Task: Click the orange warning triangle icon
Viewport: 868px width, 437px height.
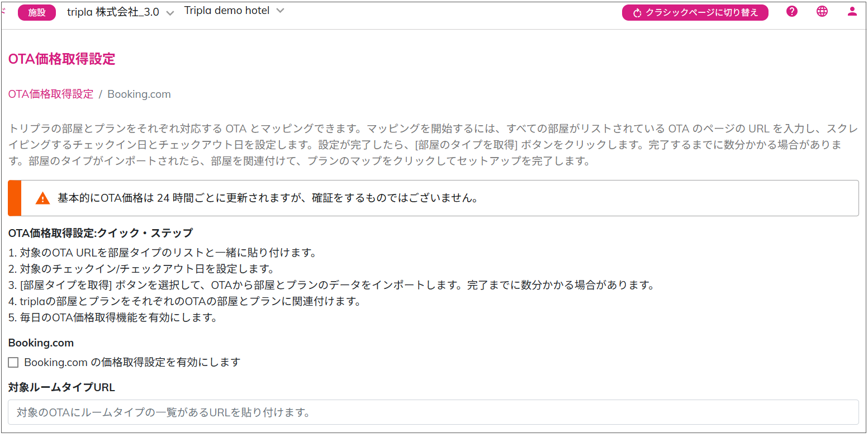Action: pyautogui.click(x=43, y=198)
